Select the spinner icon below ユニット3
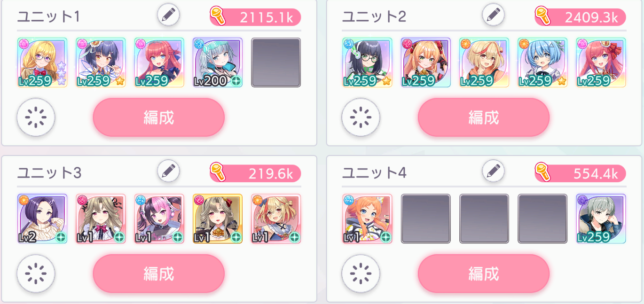The image size is (644, 304). click(36, 273)
